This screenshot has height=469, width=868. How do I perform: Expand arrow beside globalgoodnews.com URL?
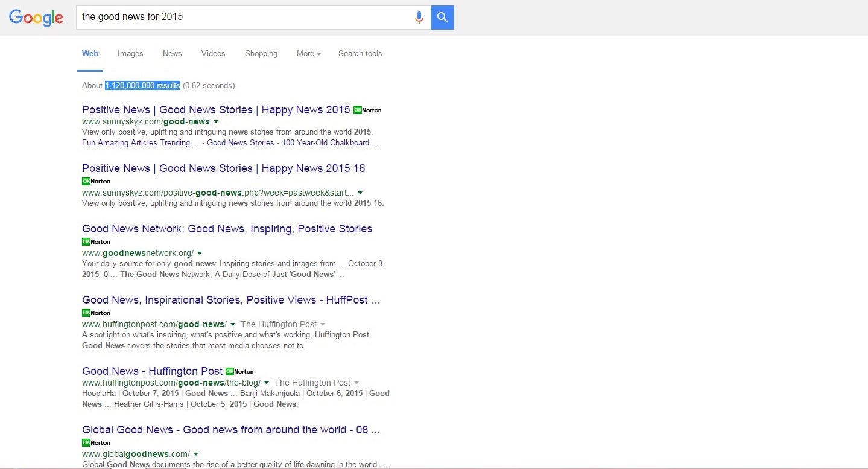pos(196,455)
